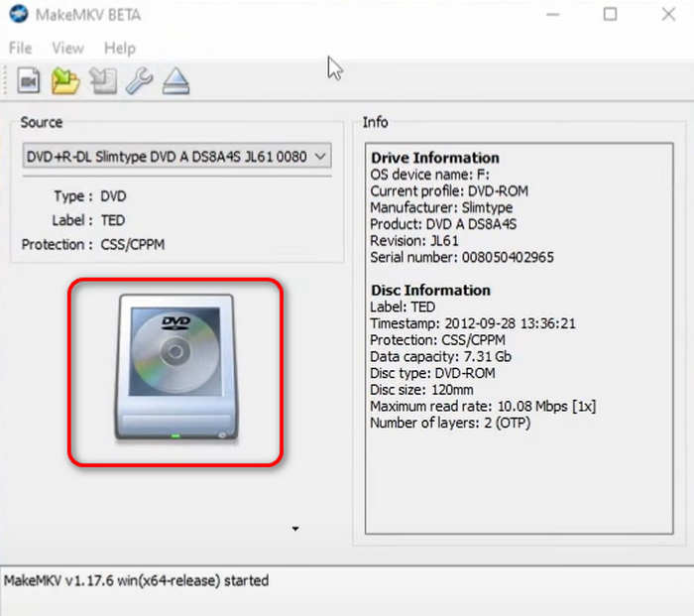
Task: Expand the Source drive dropdown
Action: [176, 156]
